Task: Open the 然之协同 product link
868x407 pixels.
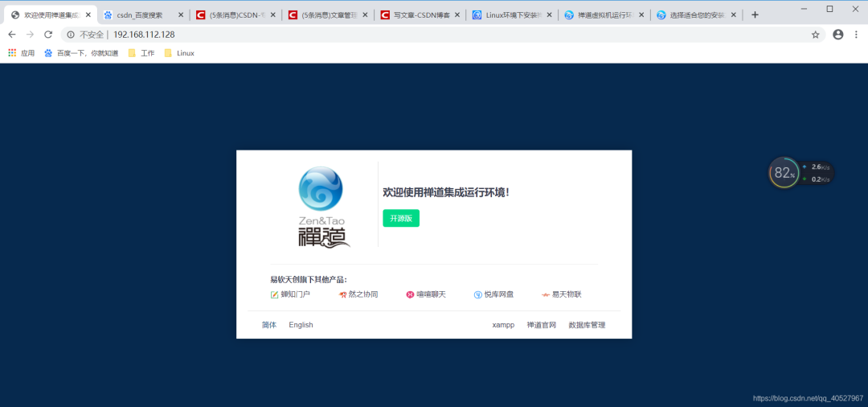Action: 358,294
